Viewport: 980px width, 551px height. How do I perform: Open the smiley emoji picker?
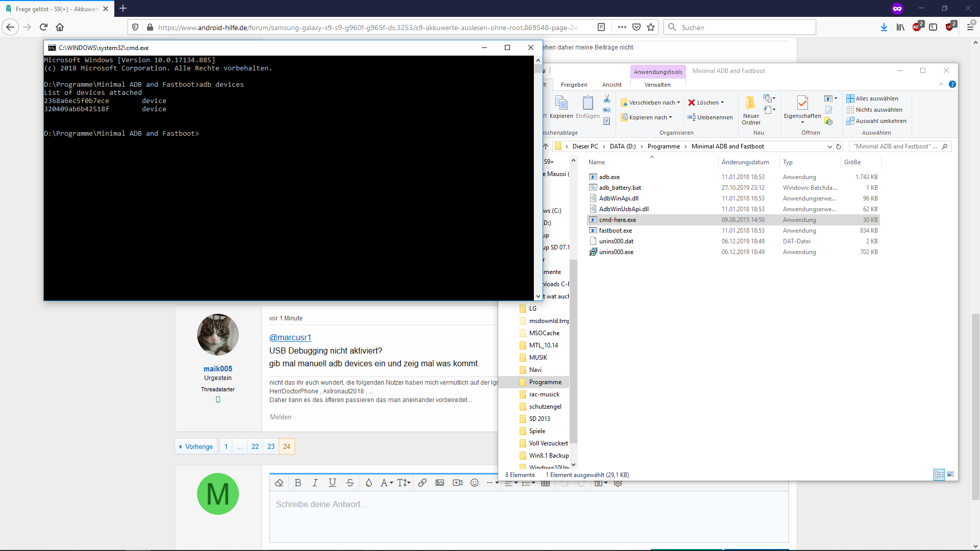(475, 483)
